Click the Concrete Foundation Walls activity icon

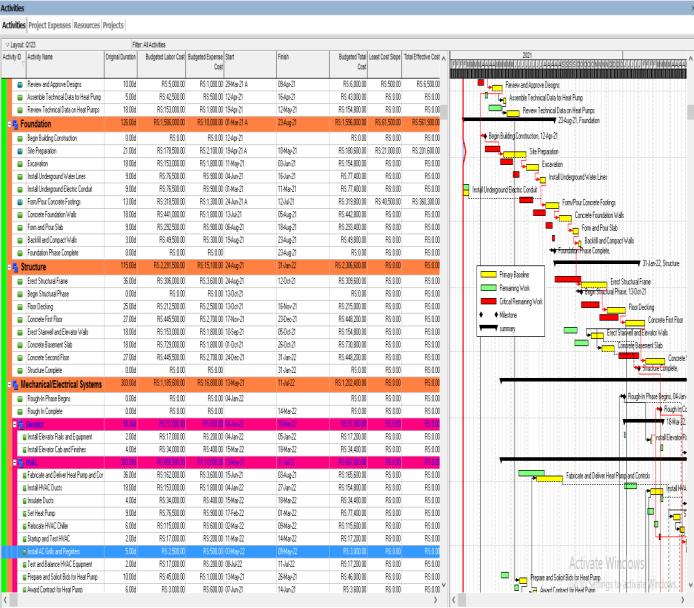tap(20, 215)
